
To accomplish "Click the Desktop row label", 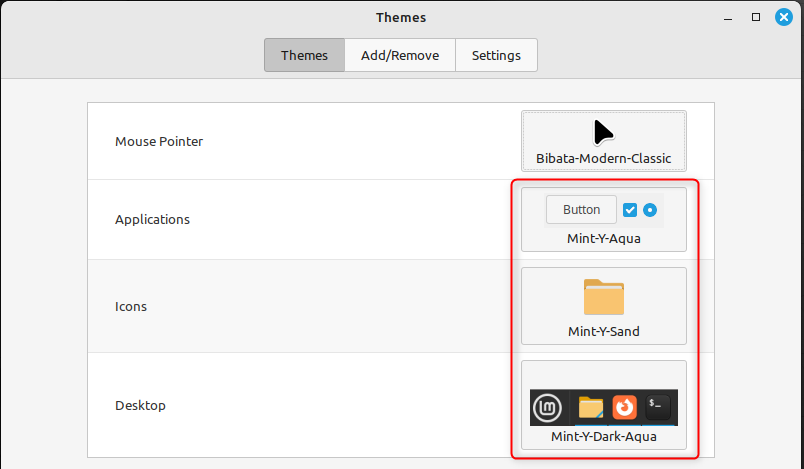I will pos(140,405).
